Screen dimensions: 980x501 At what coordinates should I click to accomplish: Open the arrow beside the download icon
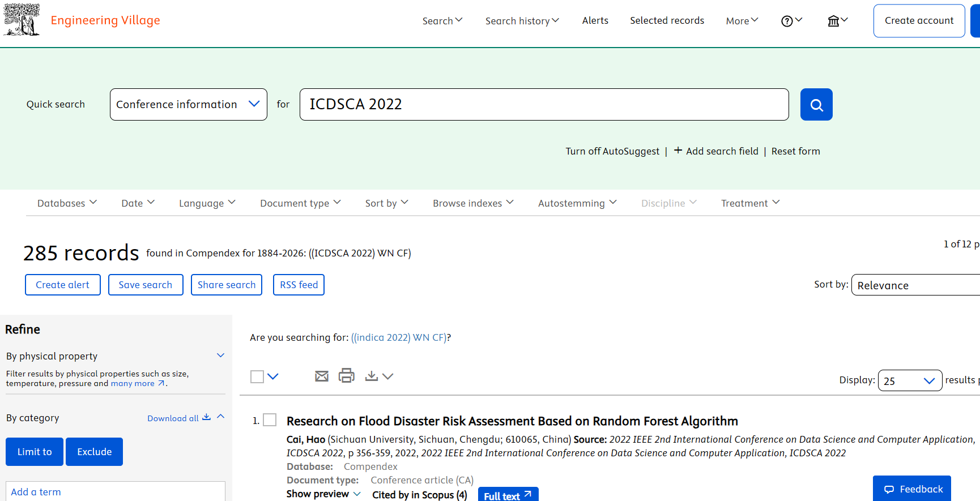click(387, 376)
